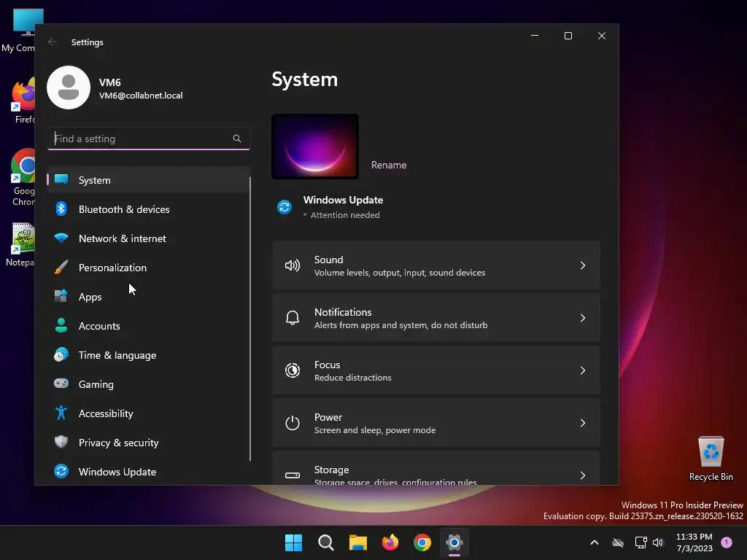Open notification bell badge on taskbar
The image size is (747, 560).
pos(727,542)
